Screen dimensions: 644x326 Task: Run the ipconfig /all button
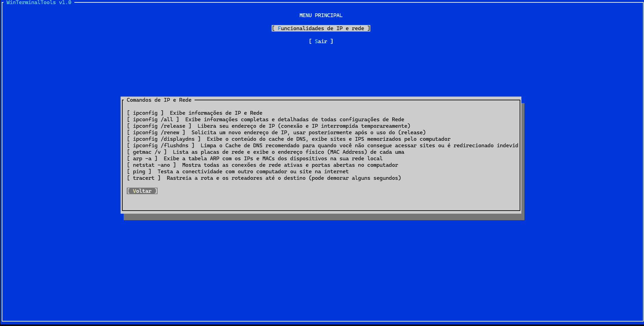tap(153, 120)
